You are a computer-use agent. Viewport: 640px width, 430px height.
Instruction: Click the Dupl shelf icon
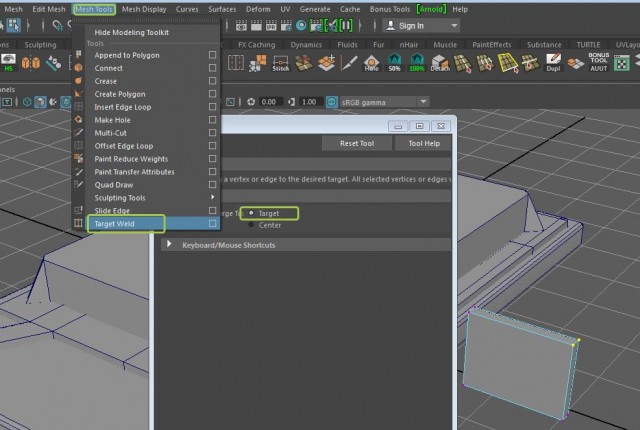point(553,63)
